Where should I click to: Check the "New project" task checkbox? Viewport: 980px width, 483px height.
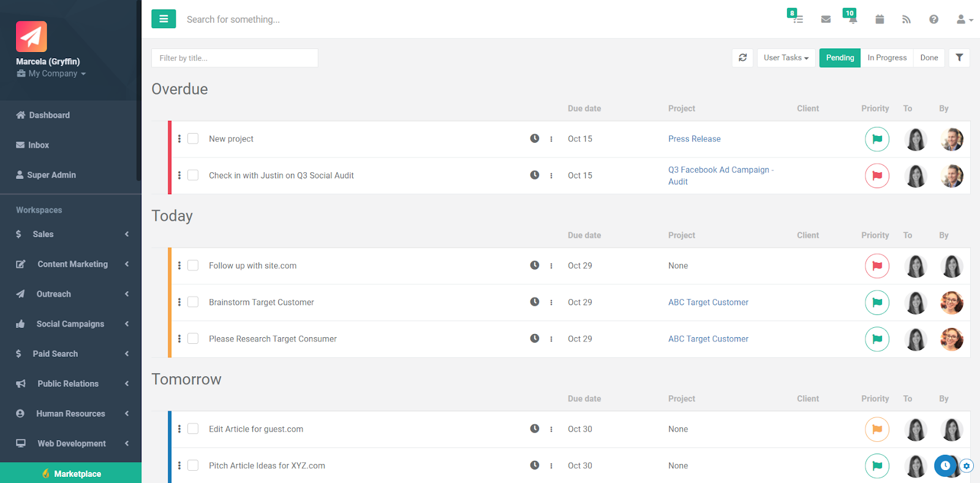pos(193,139)
